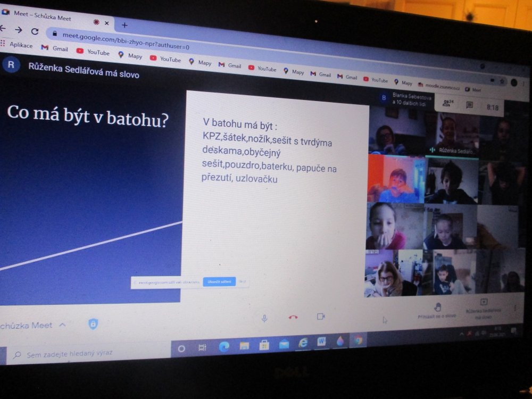Click the camera indicator in the address bar
The image size is (532, 399).
(x=492, y=80)
